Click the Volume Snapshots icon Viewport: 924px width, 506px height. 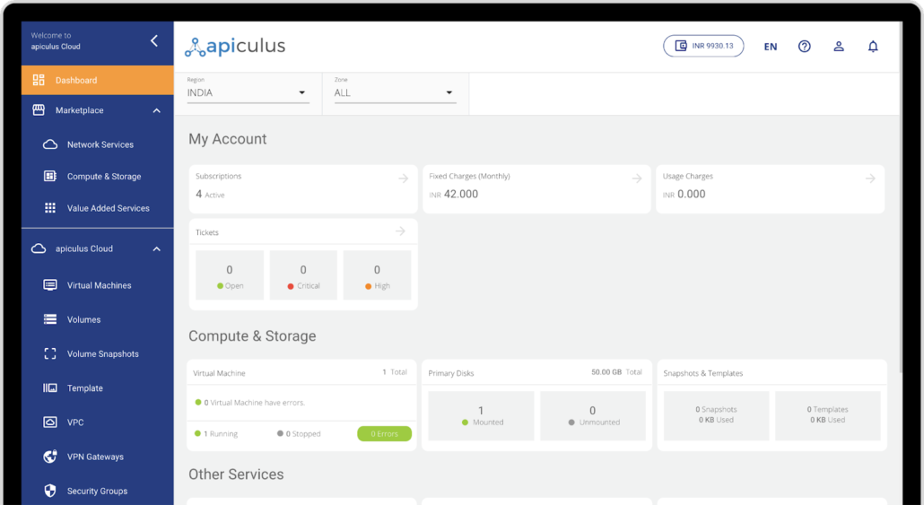(x=50, y=354)
